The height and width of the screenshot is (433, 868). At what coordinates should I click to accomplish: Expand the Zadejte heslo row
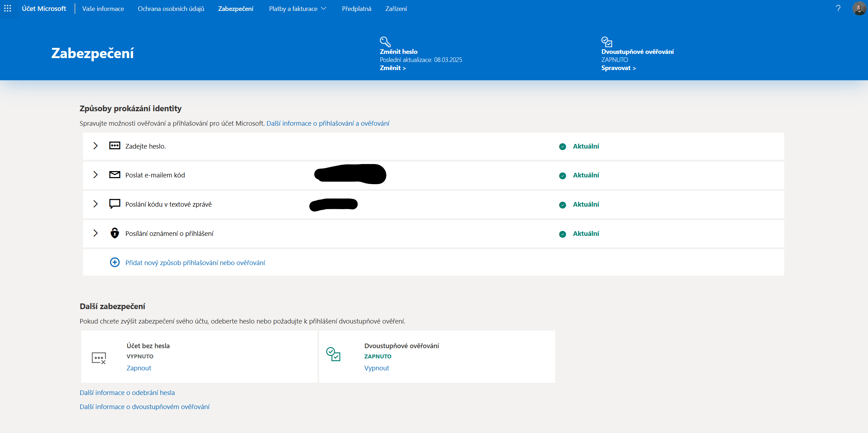(95, 146)
